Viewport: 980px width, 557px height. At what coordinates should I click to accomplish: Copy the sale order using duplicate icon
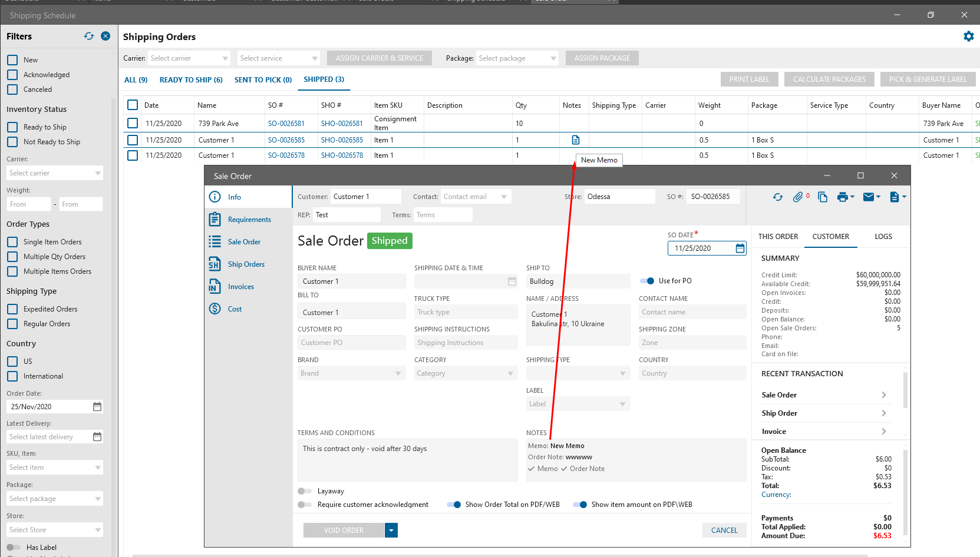click(823, 197)
